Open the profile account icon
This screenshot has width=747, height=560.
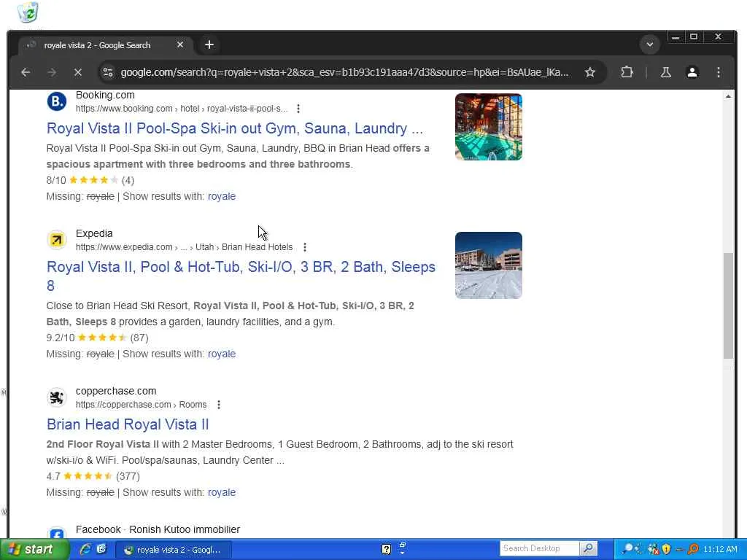click(692, 72)
